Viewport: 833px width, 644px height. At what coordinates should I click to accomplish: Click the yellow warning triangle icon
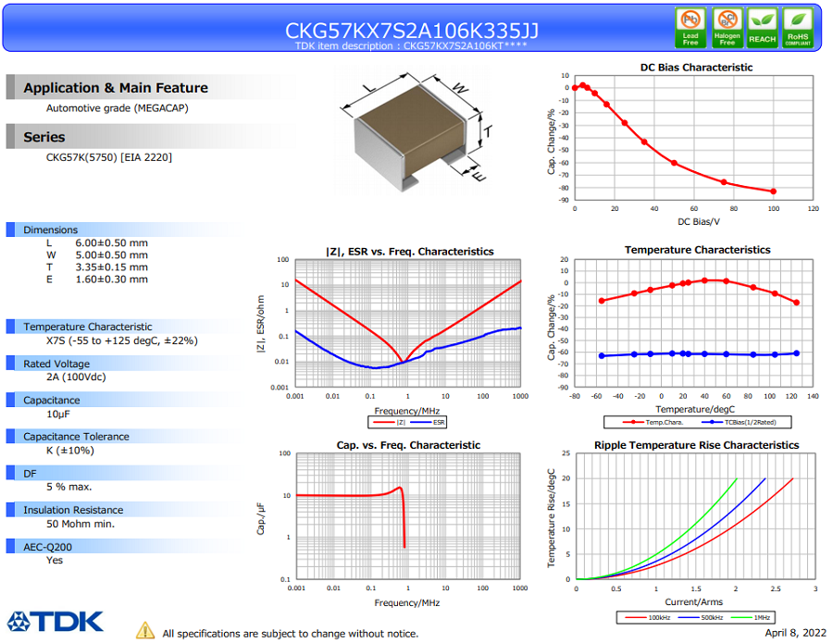click(145, 630)
